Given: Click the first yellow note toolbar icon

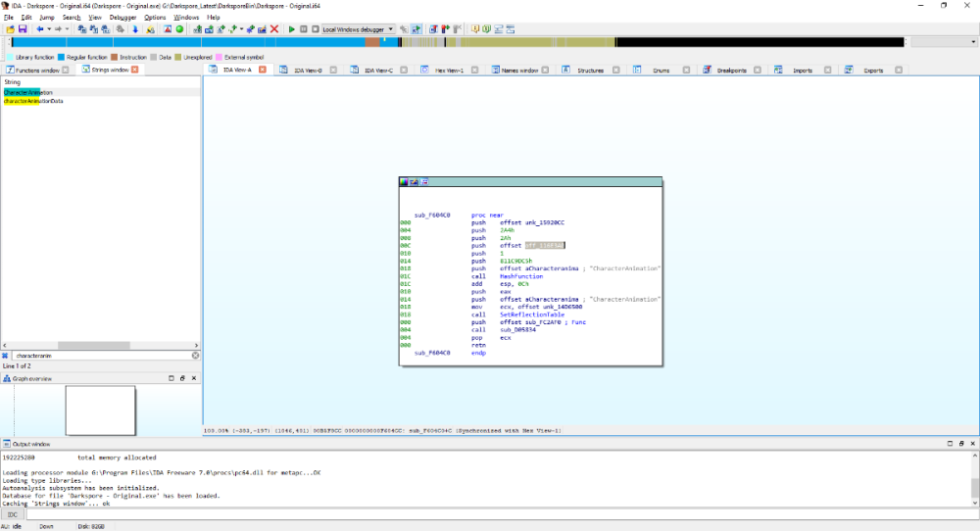Looking at the screenshot, I should coord(475,29).
